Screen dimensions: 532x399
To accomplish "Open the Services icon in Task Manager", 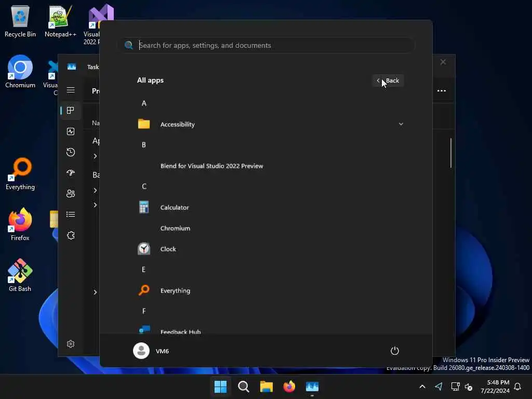I will coord(71,235).
